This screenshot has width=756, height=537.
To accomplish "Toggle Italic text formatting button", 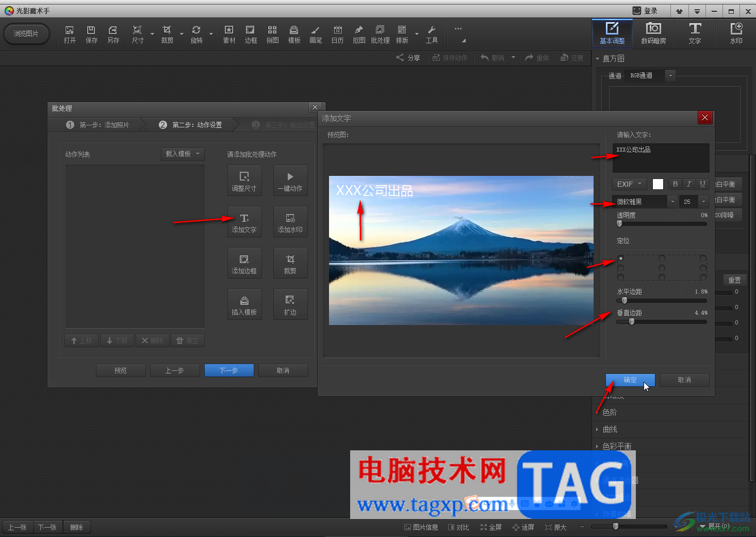I will click(x=689, y=184).
